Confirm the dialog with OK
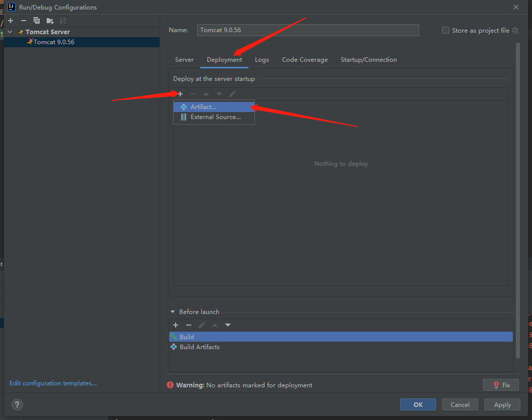Screen dimensions: 532x420 tap(418, 405)
